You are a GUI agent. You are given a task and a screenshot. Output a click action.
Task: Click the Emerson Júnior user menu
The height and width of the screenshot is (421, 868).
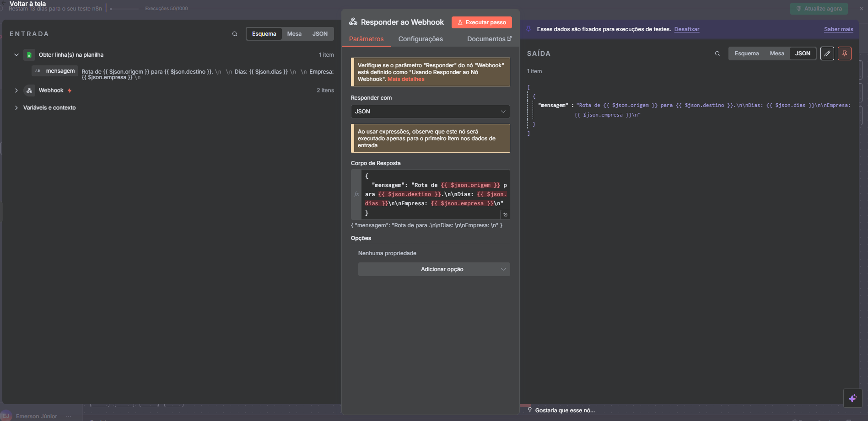(x=36, y=416)
